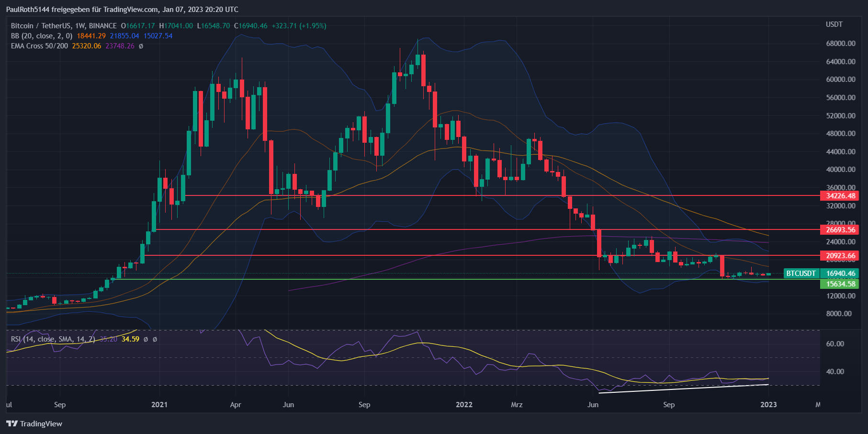Click the current price label 16940.46

(x=840, y=274)
